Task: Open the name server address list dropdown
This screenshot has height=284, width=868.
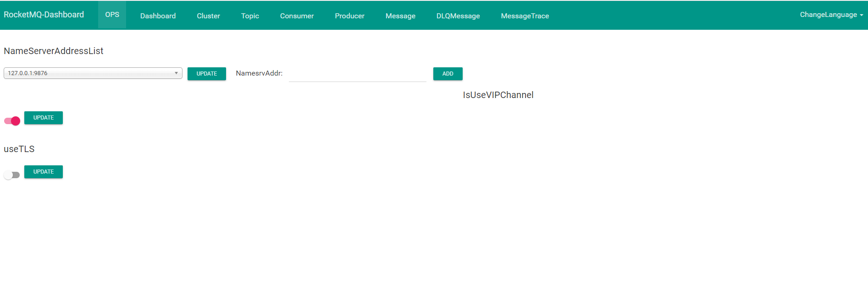Action: tap(93, 73)
